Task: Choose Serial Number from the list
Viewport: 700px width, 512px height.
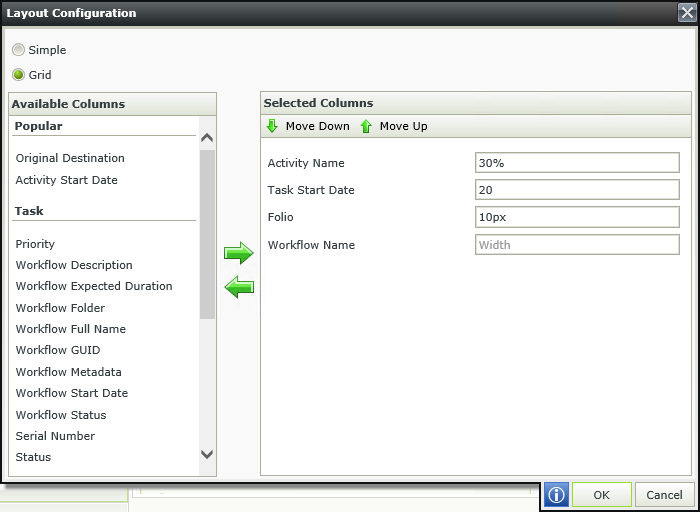Action: point(55,436)
